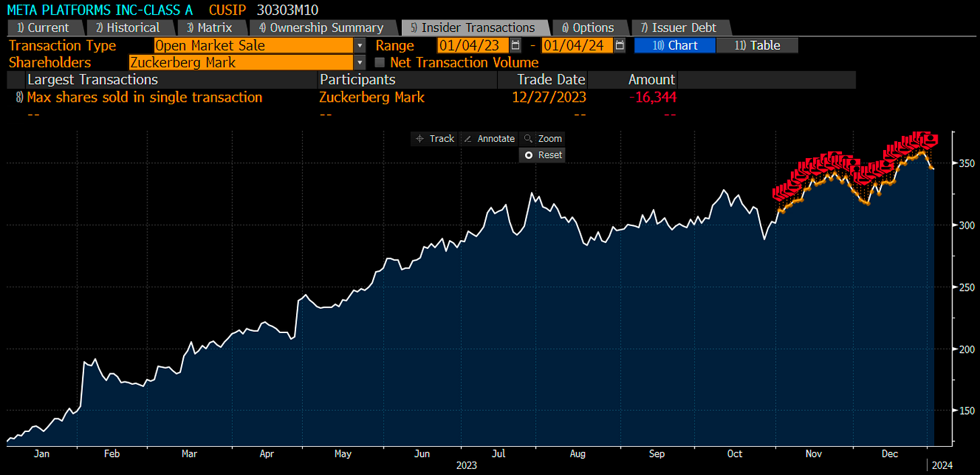Expand the Shareholders dropdown arrow

(x=360, y=63)
